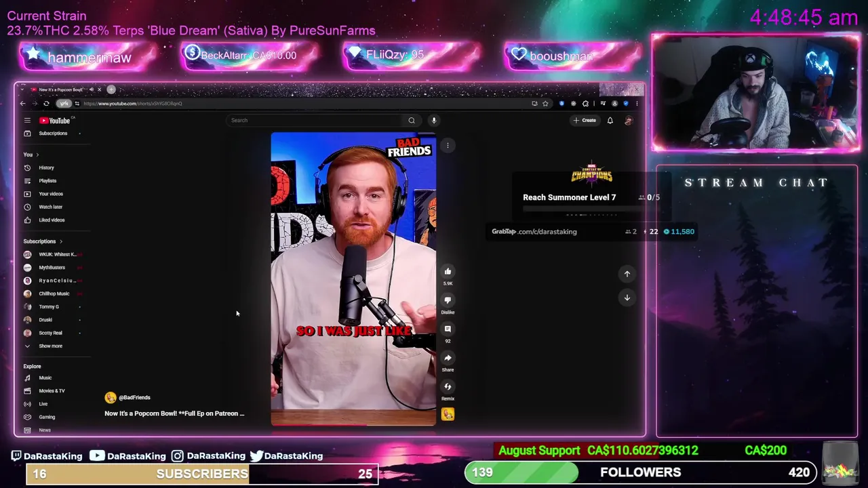The height and width of the screenshot is (488, 868).
Task: Pause the playing short video
Action: tap(353, 279)
